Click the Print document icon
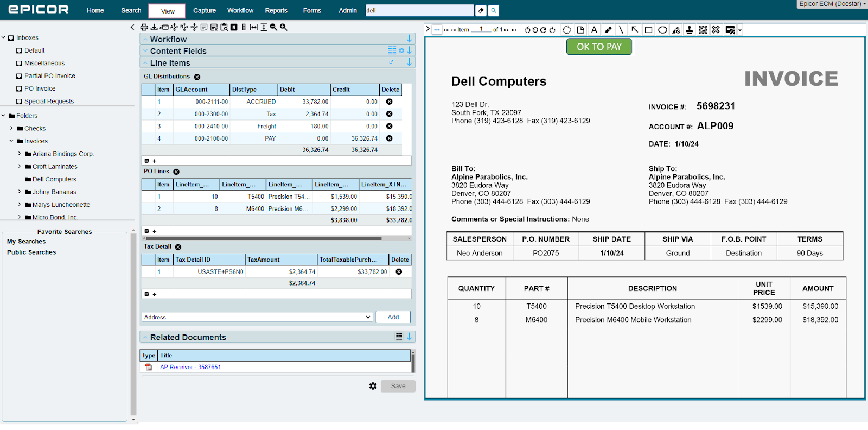 [144, 27]
